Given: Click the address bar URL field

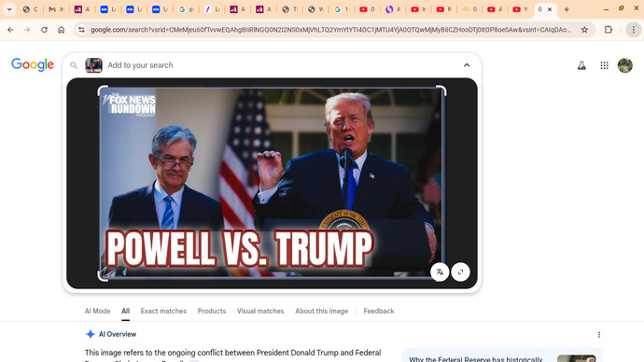Looking at the screenshot, I should click(330, 30).
